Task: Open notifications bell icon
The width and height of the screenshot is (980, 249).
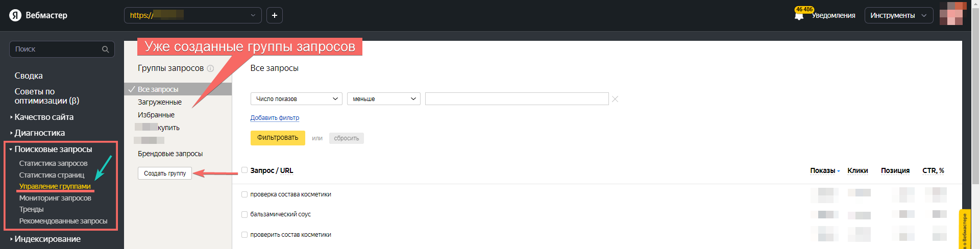Action: 799,16
